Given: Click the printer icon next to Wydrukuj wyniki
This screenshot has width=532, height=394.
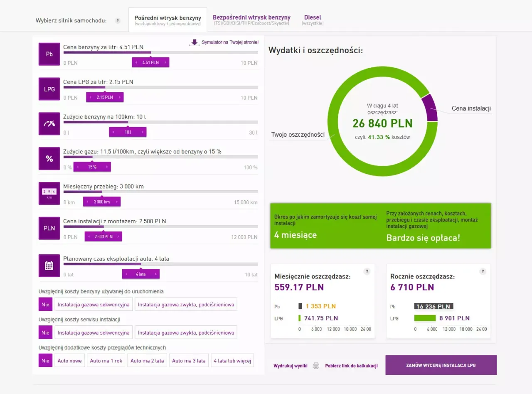Looking at the screenshot, I should (315, 366).
